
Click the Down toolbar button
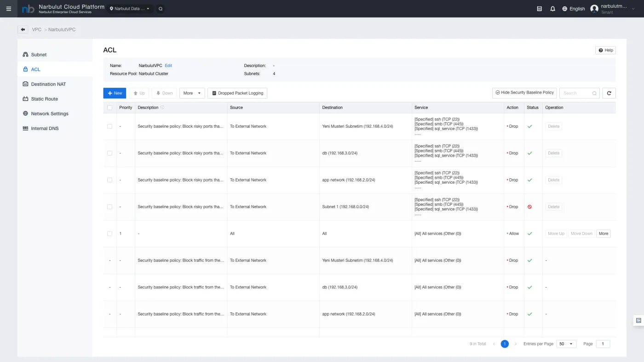tap(164, 93)
